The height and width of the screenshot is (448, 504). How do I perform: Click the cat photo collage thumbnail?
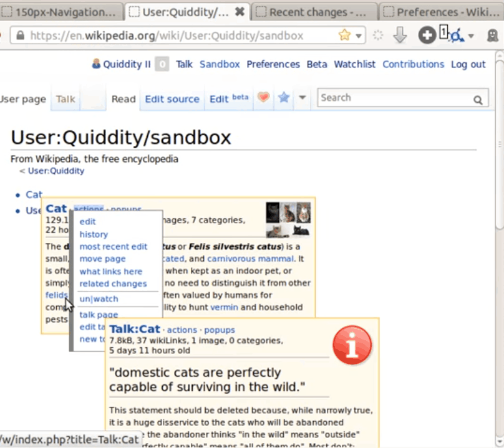click(x=288, y=220)
